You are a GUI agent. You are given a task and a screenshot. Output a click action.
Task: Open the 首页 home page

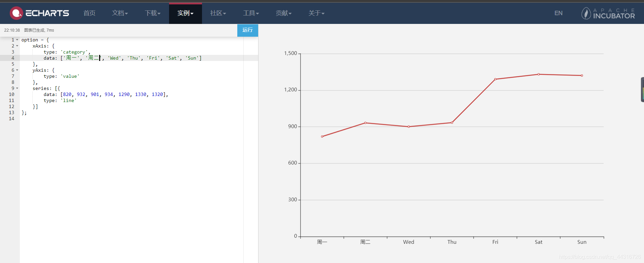point(89,13)
